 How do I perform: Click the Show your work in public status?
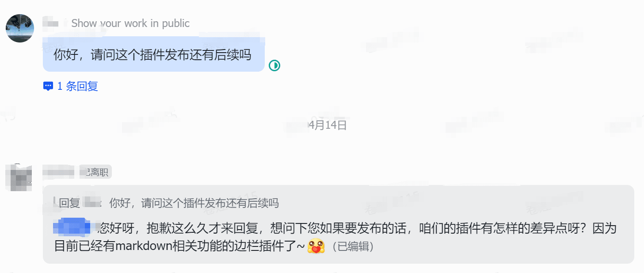[130, 23]
